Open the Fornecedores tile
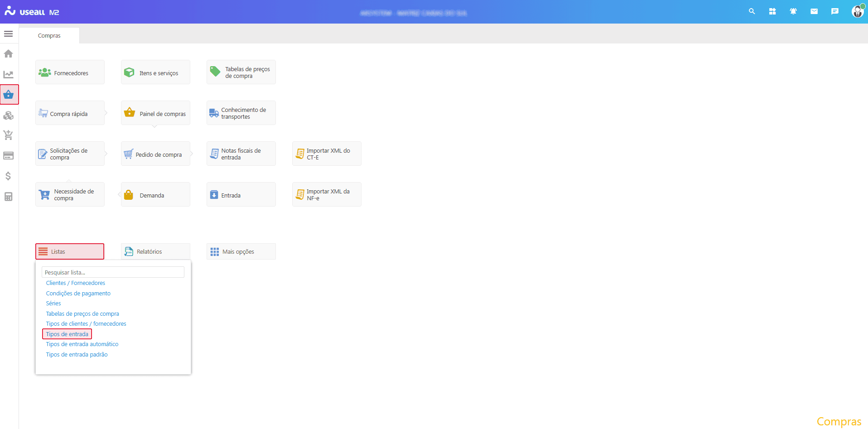 coord(70,72)
